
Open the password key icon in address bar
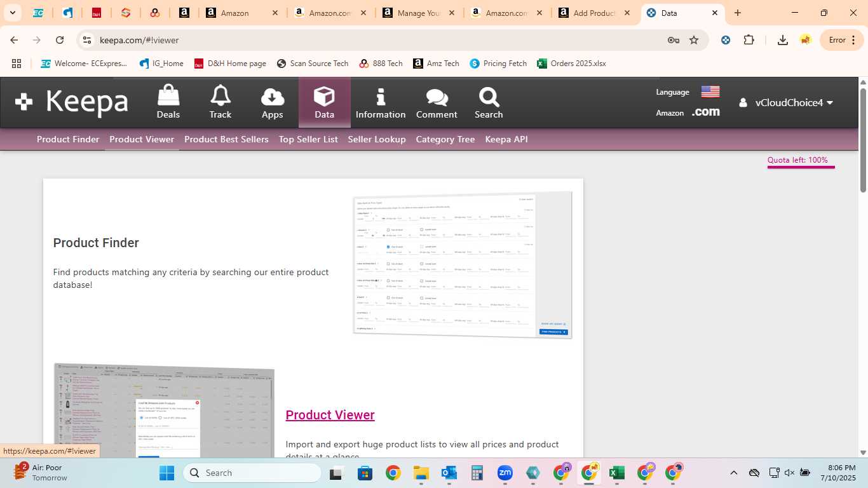pos(674,40)
